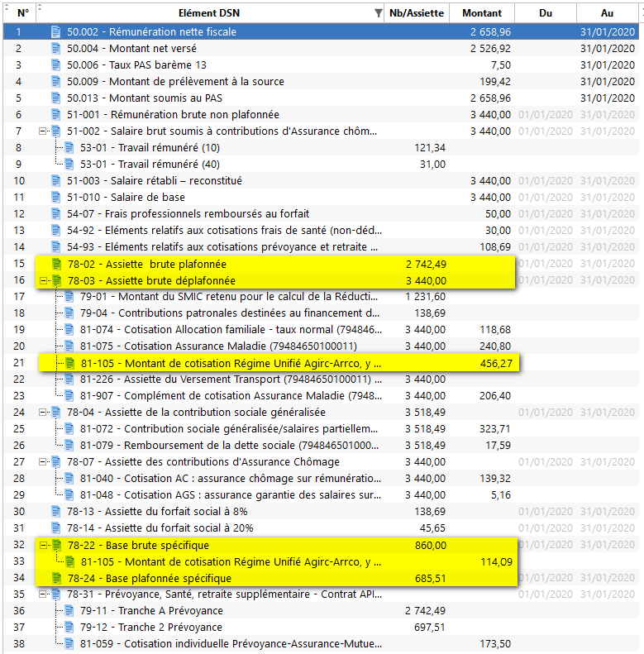This screenshot has width=644, height=654.
Task: Click amount 173,50 in last row
Action: click(x=495, y=643)
